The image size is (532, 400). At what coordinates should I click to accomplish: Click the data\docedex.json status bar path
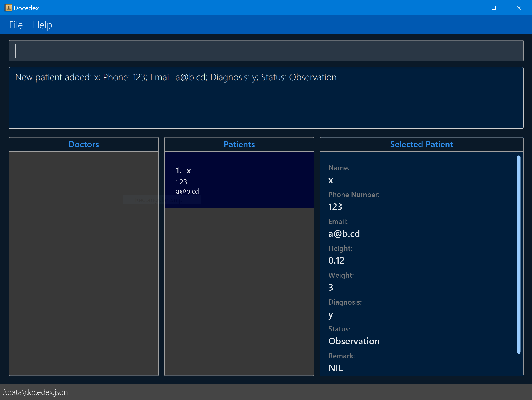click(x=36, y=392)
